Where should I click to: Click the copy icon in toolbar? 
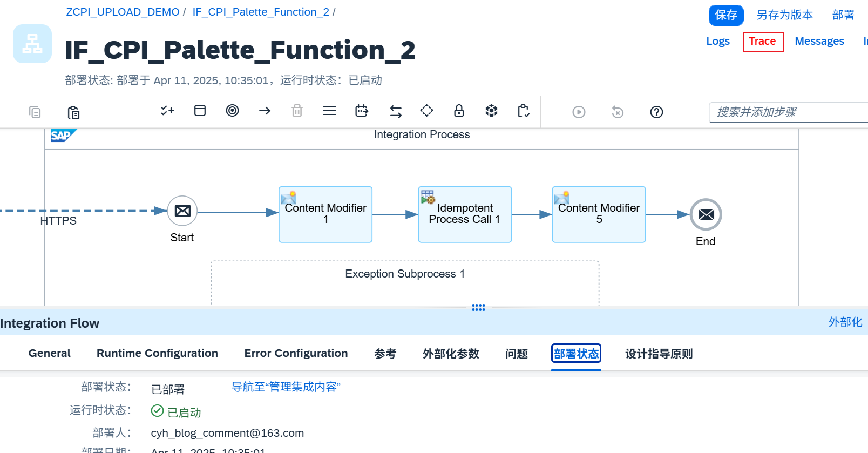35,112
